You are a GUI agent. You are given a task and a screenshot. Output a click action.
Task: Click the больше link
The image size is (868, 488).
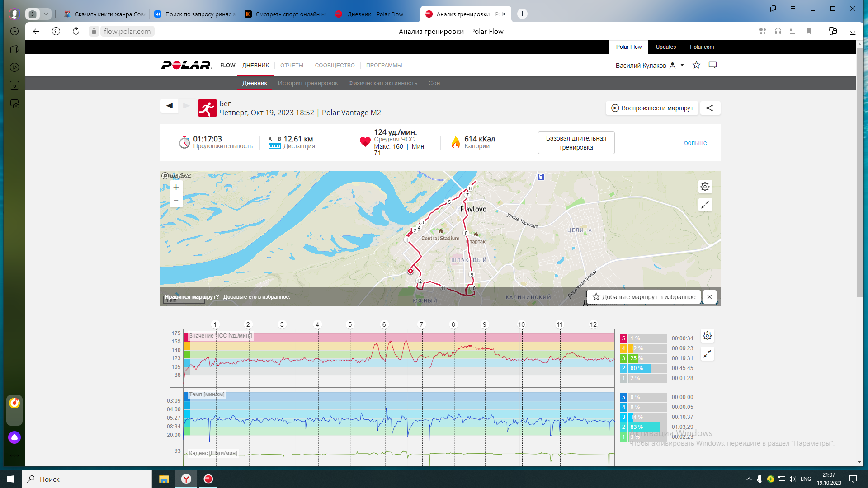click(x=695, y=143)
